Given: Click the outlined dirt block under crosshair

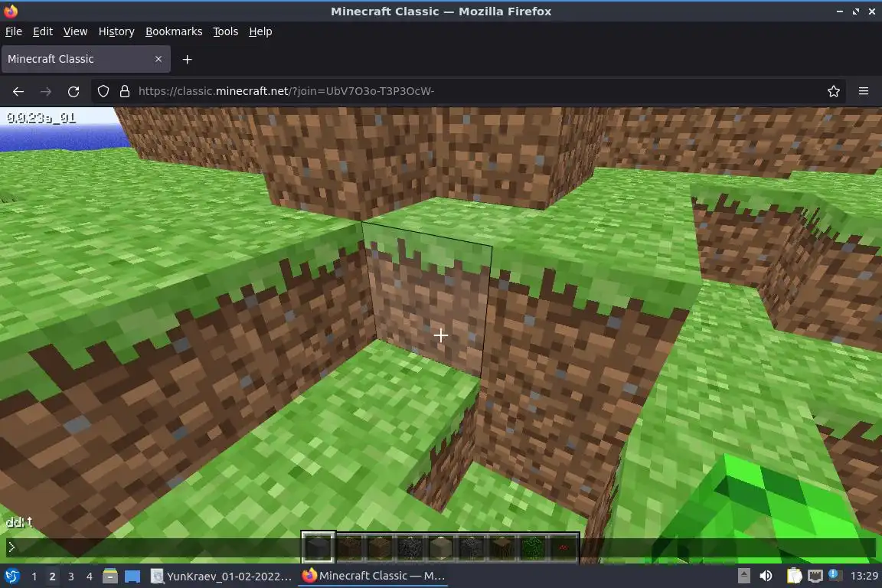Looking at the screenshot, I should (430, 299).
